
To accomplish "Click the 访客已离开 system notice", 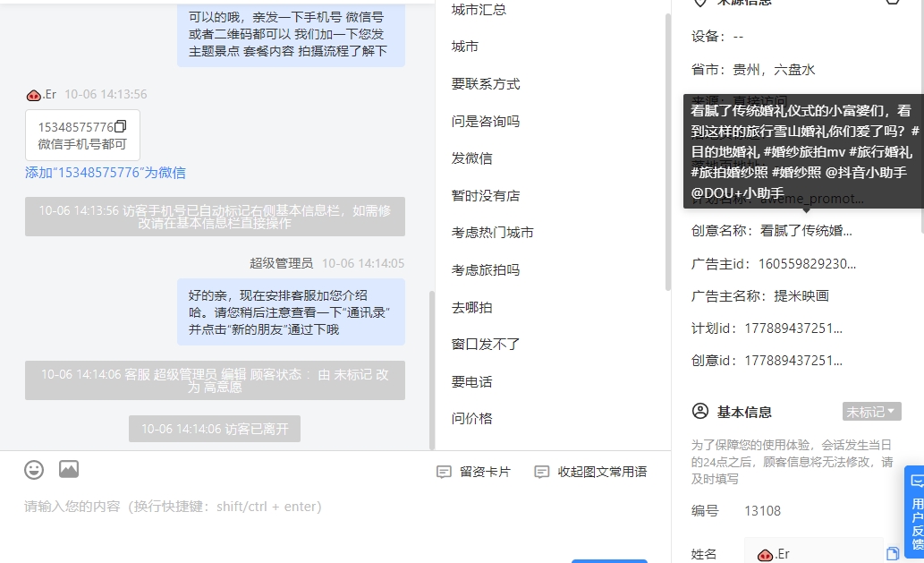I will [x=215, y=429].
